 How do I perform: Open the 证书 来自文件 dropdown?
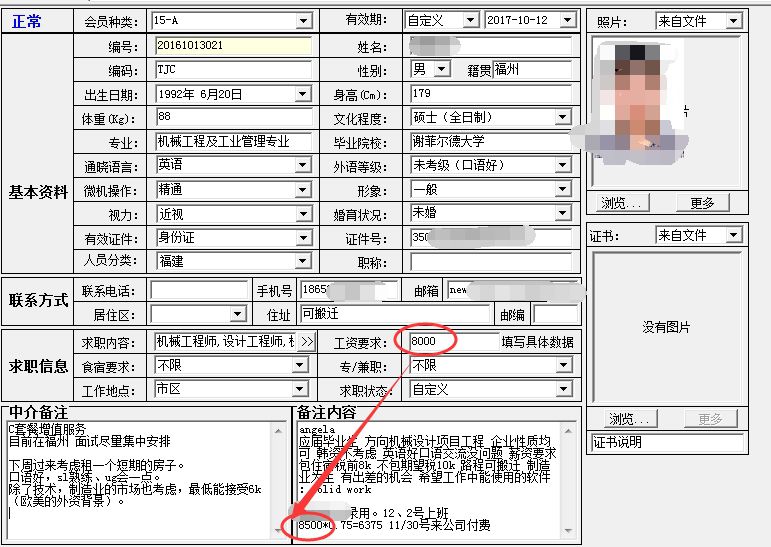click(733, 235)
